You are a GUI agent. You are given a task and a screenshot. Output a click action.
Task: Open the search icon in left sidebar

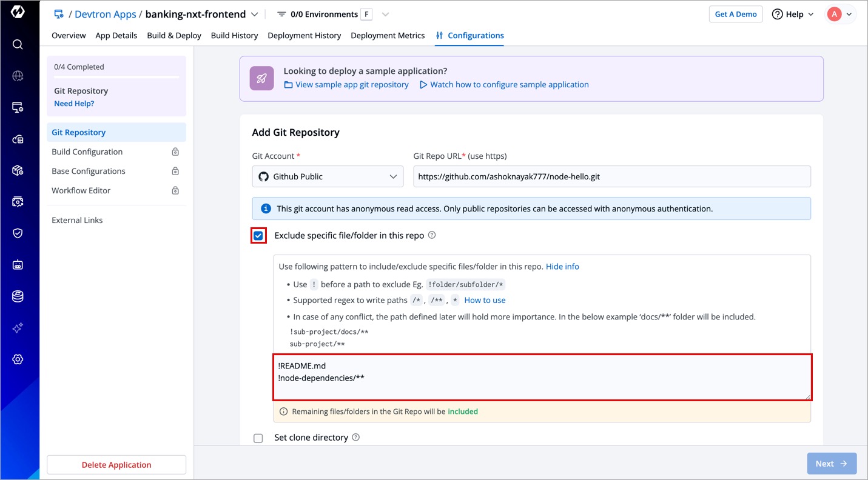point(18,44)
